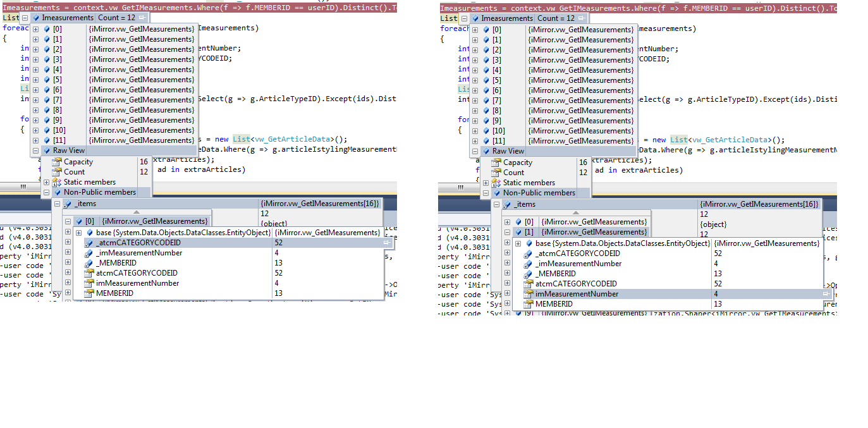
Task: Click atcmCATEGORYCODEID value 52 in right screenshot
Action: pos(718,284)
